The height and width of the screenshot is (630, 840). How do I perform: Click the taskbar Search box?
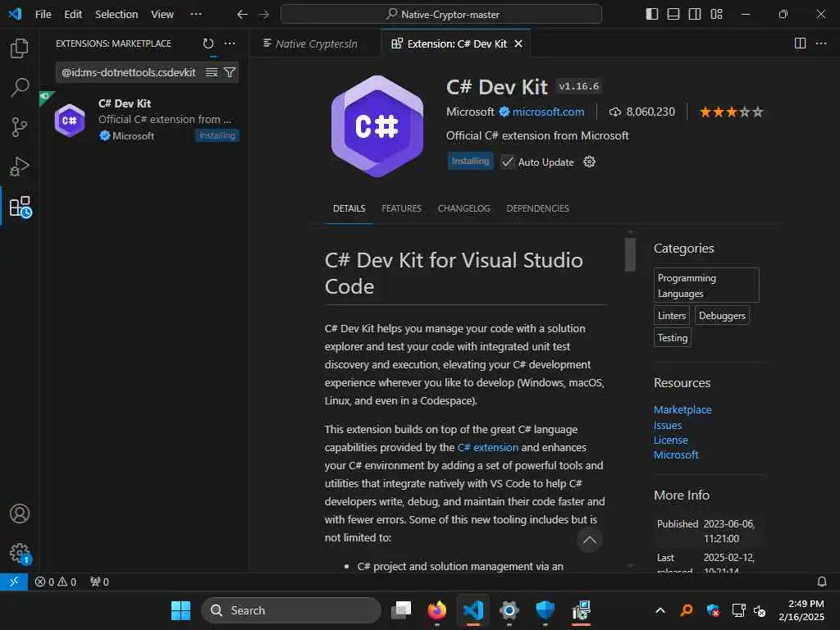pyautogui.click(x=291, y=610)
